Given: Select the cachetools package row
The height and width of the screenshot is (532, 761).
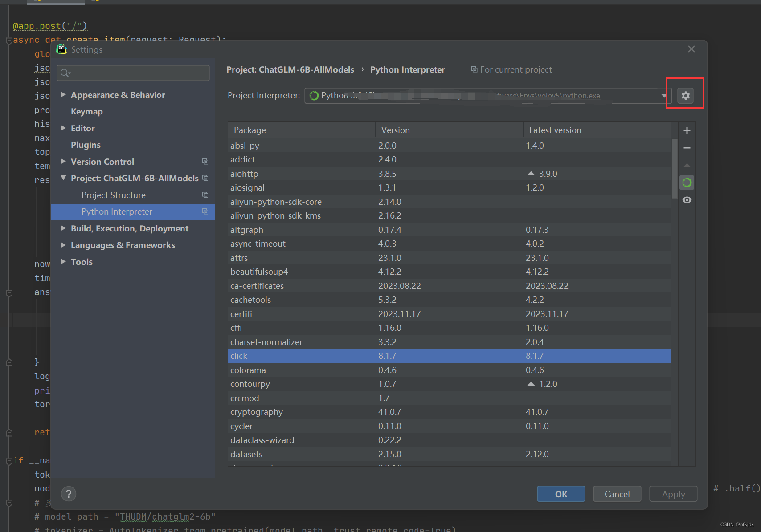Looking at the screenshot, I should [x=450, y=300].
